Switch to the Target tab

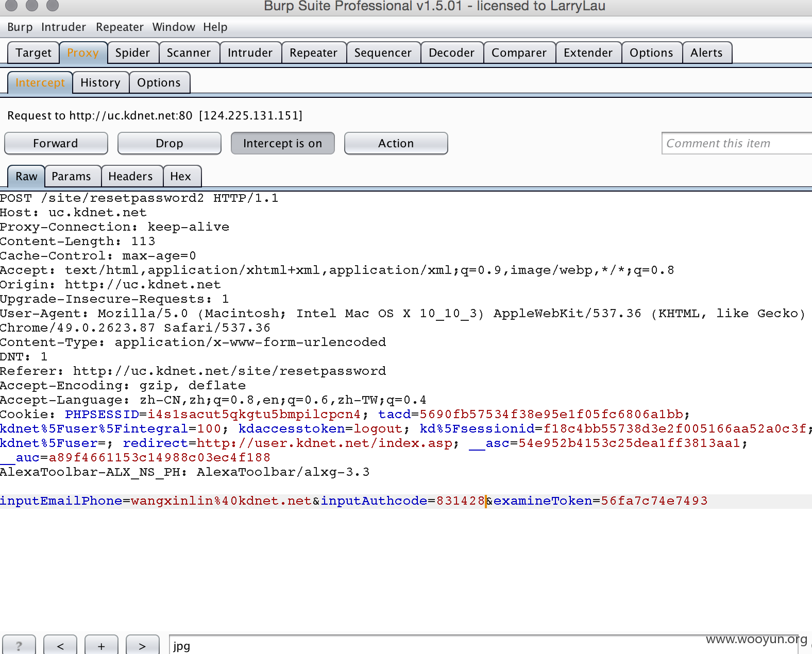click(x=33, y=53)
